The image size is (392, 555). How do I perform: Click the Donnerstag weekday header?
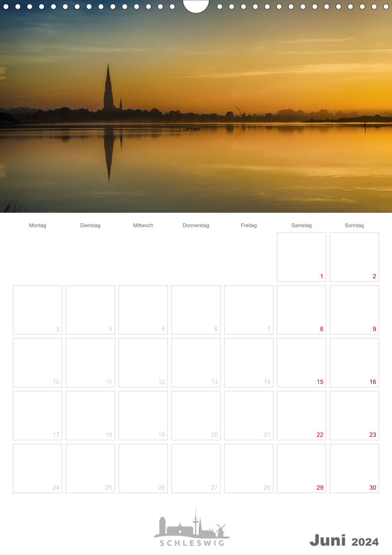click(196, 225)
